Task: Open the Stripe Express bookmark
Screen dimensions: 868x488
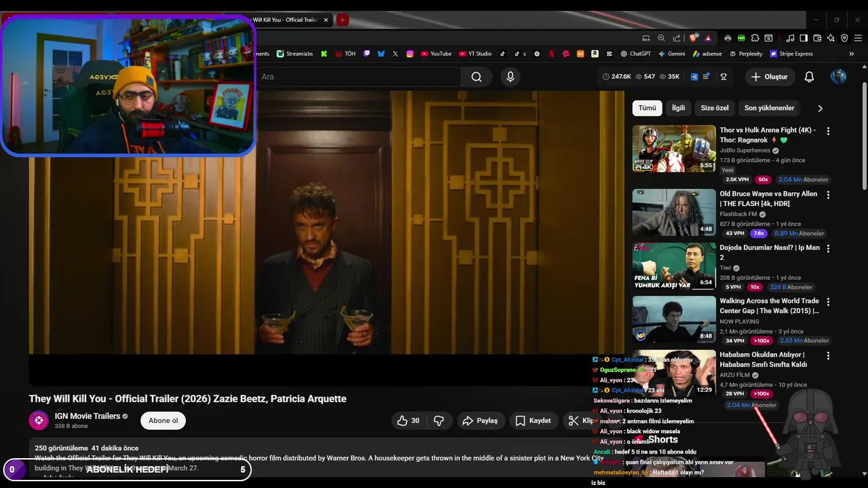Action: click(791, 54)
